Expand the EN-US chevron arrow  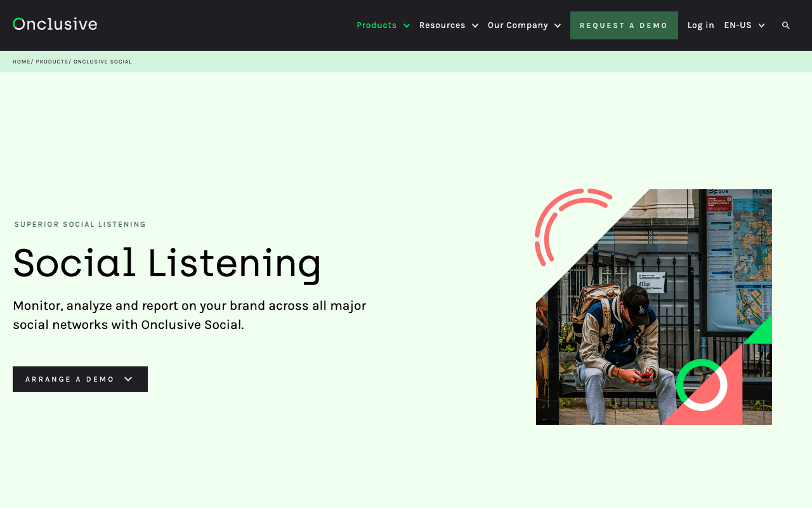point(761,25)
